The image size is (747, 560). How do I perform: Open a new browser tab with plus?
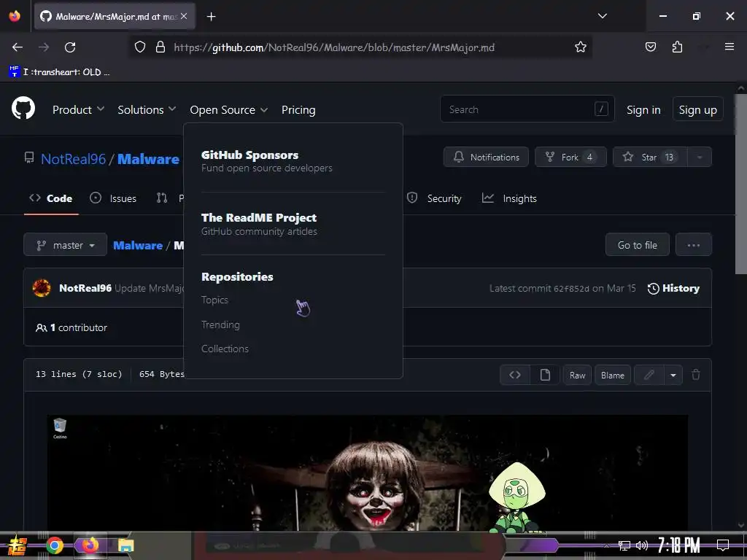211,17
